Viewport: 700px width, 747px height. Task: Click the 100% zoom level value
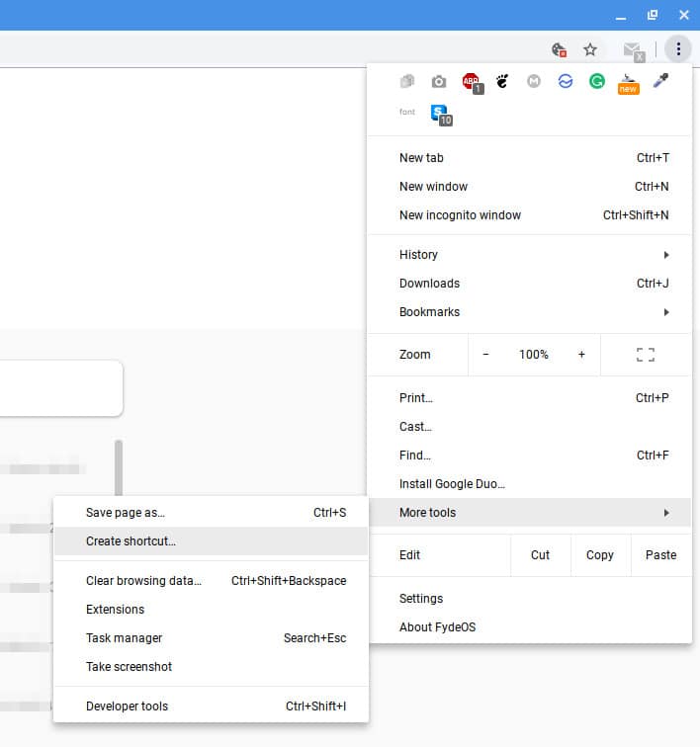coord(534,355)
